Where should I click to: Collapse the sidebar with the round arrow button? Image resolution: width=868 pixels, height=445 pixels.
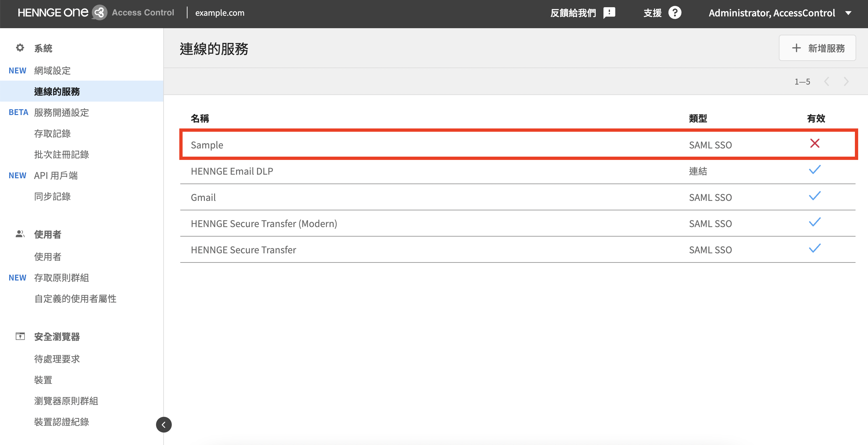tap(164, 424)
